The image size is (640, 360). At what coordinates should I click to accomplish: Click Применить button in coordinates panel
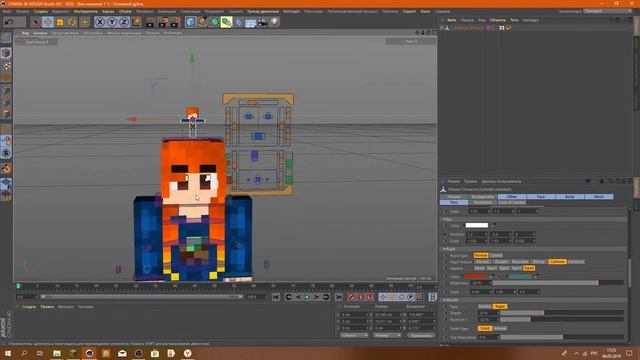(421, 335)
